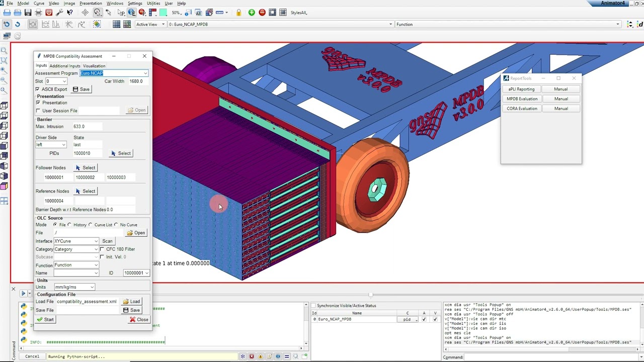Click the aPLI Reporting button in ReportTools
The height and width of the screenshot is (362, 644).
click(522, 89)
